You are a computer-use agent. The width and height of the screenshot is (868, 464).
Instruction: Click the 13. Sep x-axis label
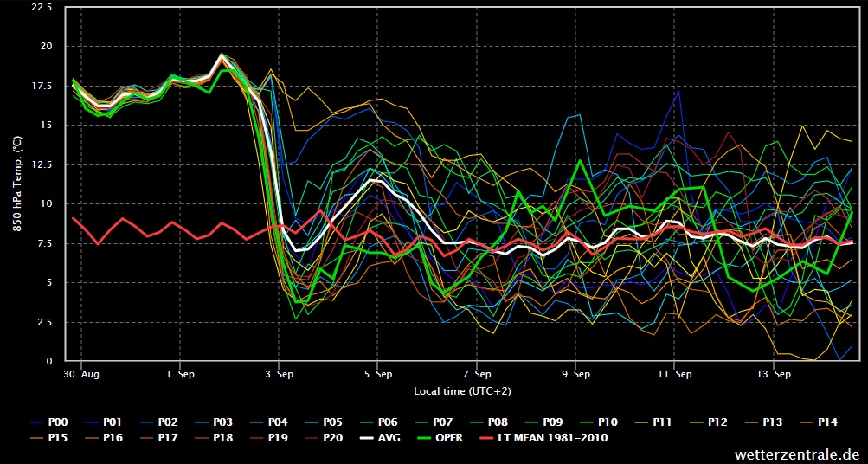pyautogui.click(x=774, y=374)
